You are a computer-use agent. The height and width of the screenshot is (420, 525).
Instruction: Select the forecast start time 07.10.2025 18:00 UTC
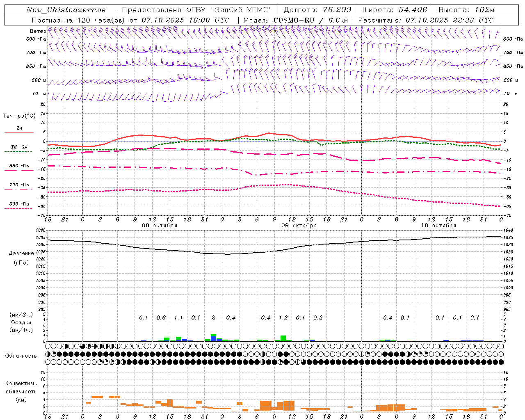tap(185, 20)
